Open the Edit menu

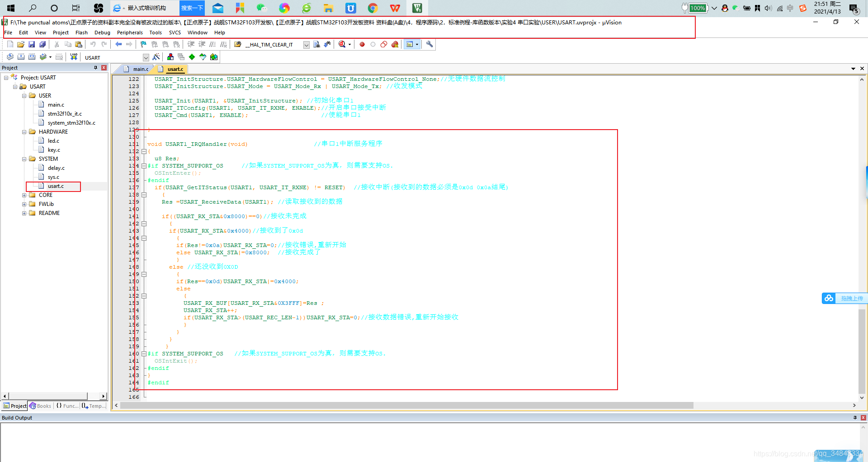click(24, 33)
